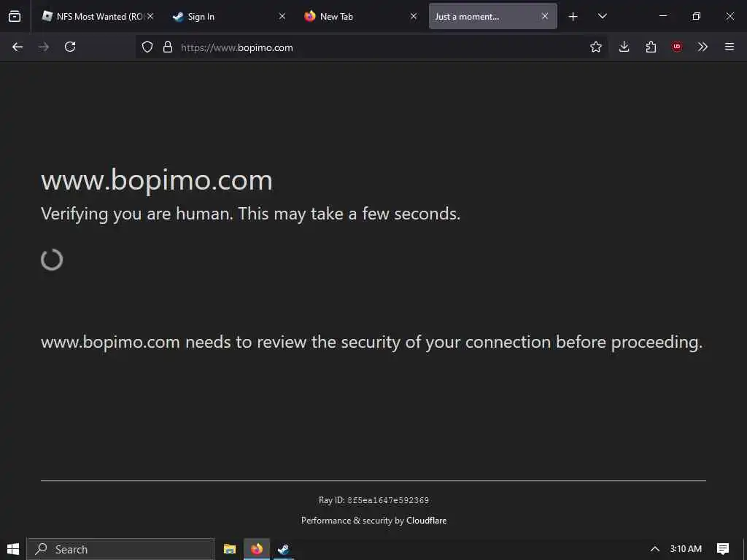Open Firefox View tab overview icon
The width and height of the screenshot is (747, 560).
(15, 16)
